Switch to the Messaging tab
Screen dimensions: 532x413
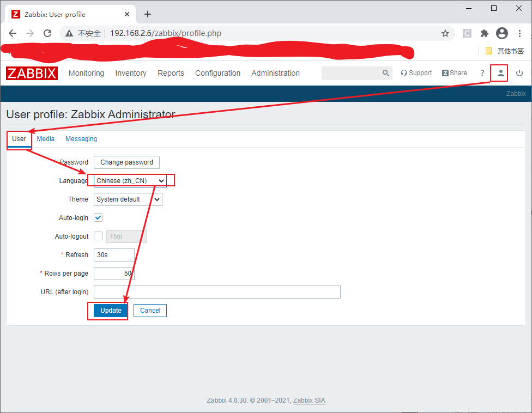81,139
